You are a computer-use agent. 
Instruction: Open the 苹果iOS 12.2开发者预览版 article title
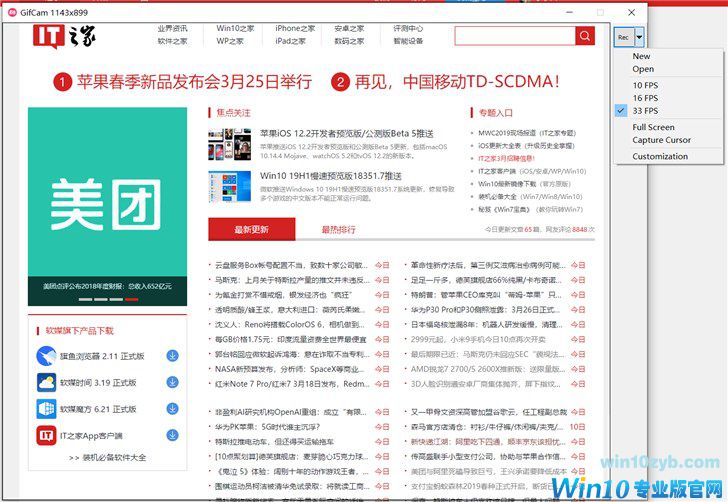346,134
